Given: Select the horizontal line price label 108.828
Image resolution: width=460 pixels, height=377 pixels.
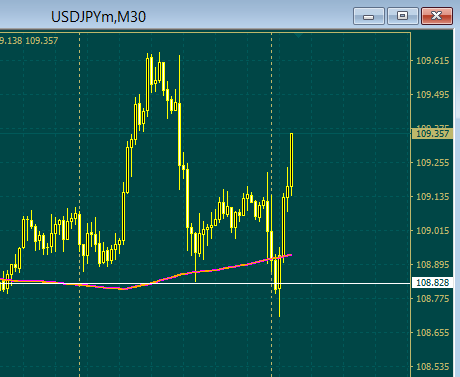Looking at the screenshot, I should pyautogui.click(x=433, y=283).
